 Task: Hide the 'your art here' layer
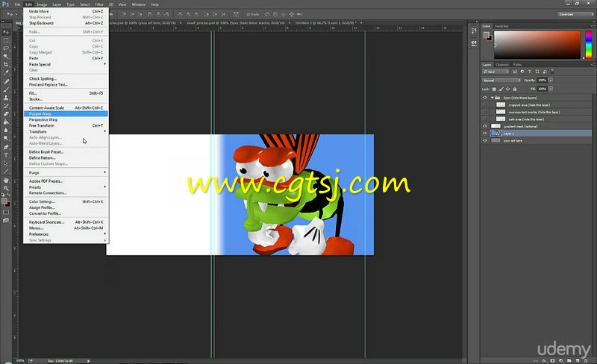[x=484, y=140]
